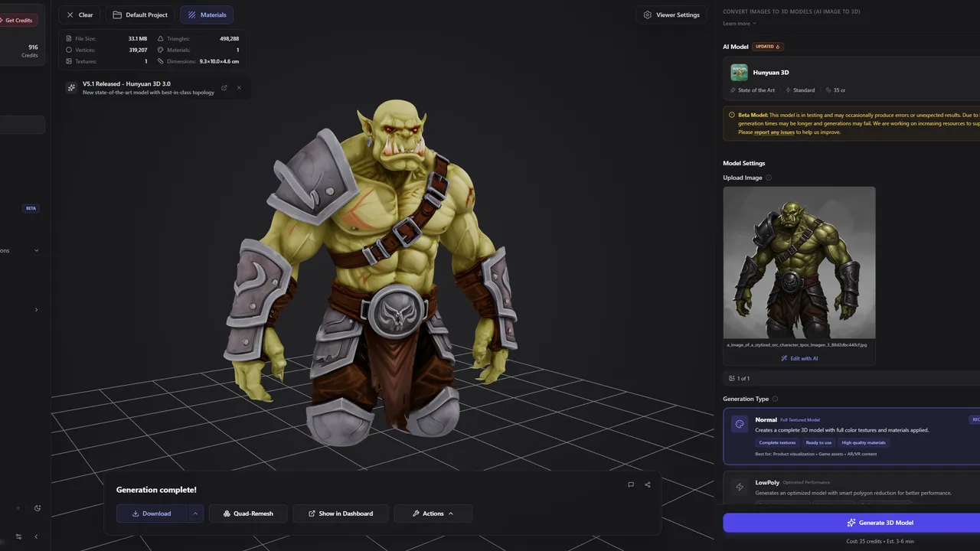
Task: Click the Beta Model warning icon
Action: click(732, 115)
